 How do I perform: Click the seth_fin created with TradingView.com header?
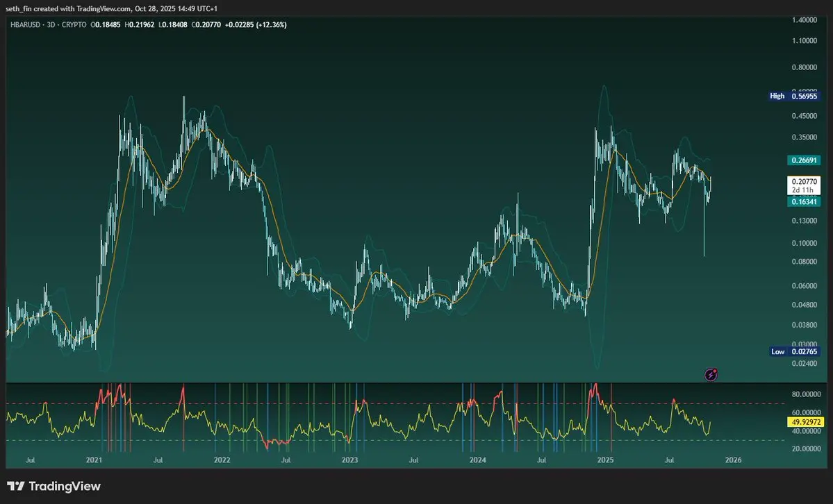pyautogui.click(x=112, y=8)
